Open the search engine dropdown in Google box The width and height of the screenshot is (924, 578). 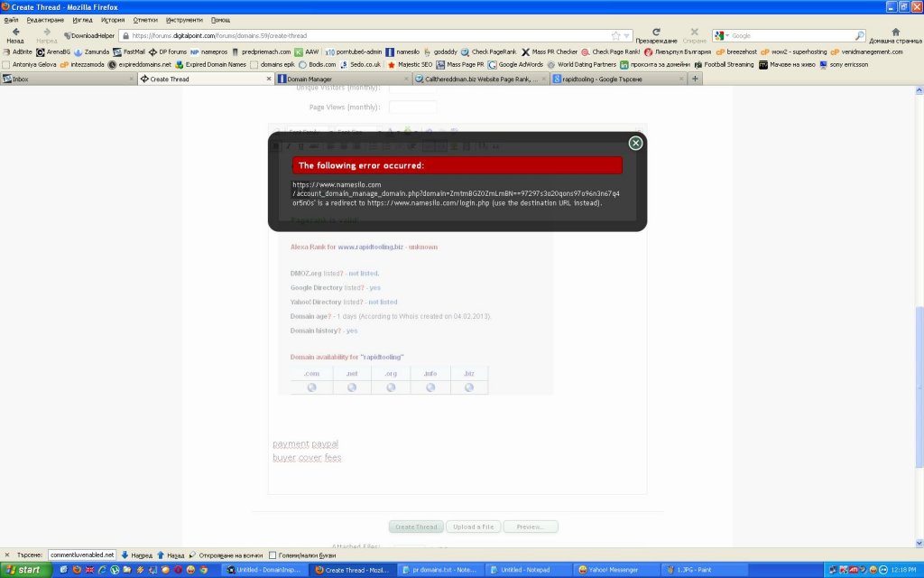(722, 36)
